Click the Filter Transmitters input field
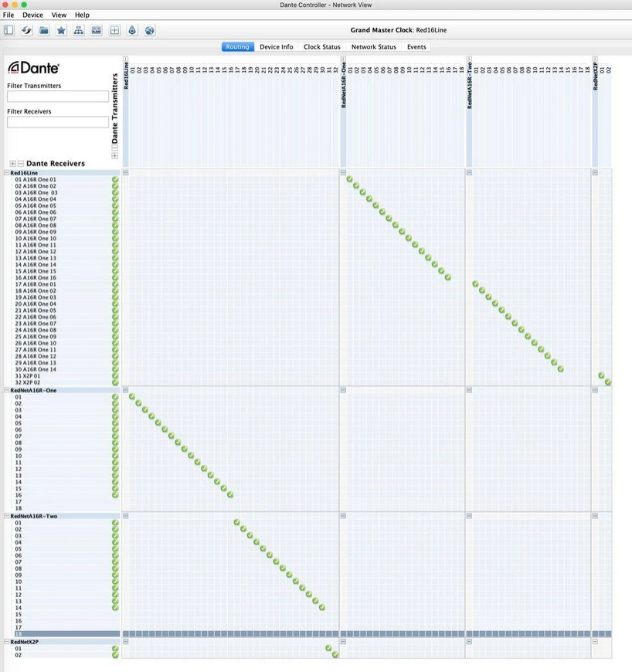This screenshot has height=672, width=632. point(58,97)
